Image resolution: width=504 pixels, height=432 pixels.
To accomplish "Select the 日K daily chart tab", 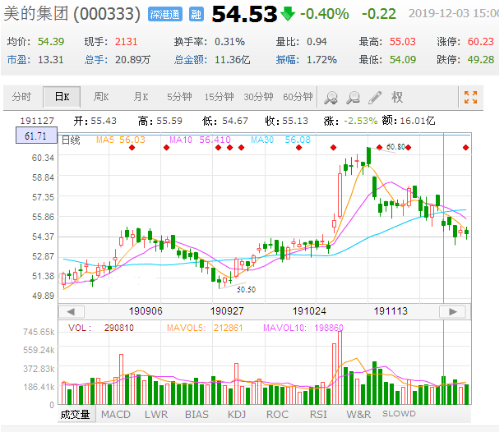I will 62,96.
